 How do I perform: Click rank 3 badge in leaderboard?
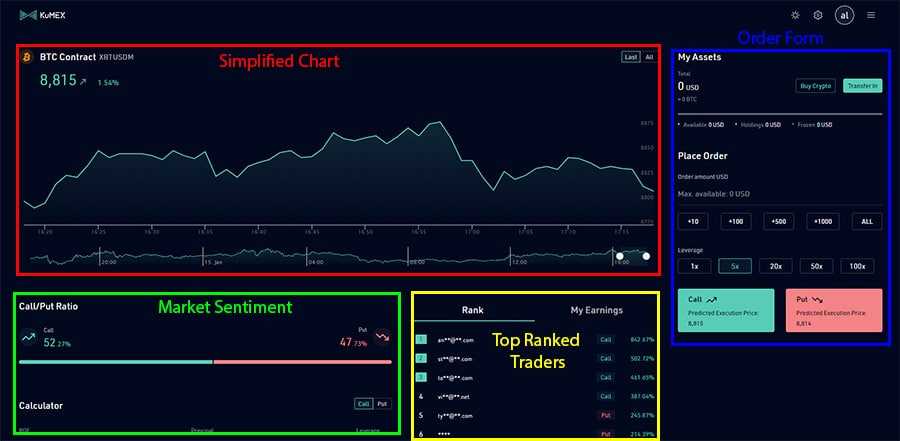(x=421, y=377)
